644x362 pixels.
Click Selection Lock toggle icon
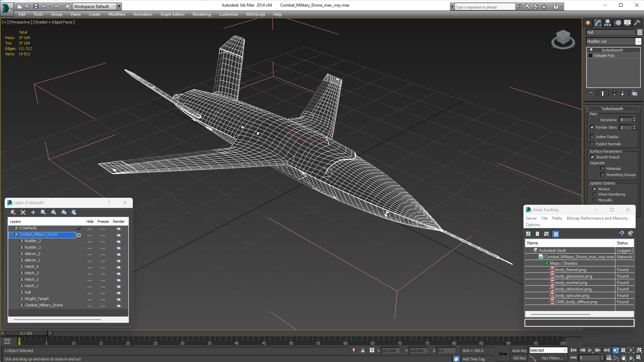click(363, 350)
